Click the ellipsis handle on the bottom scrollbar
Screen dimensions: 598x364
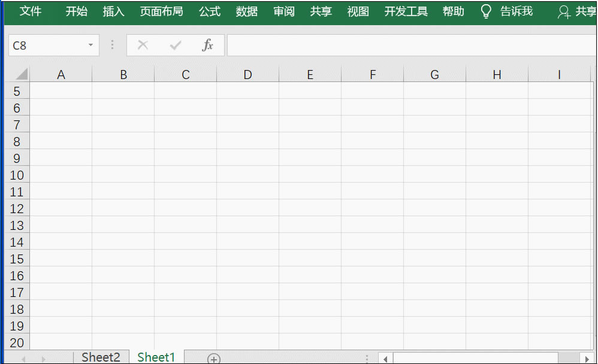click(367, 357)
